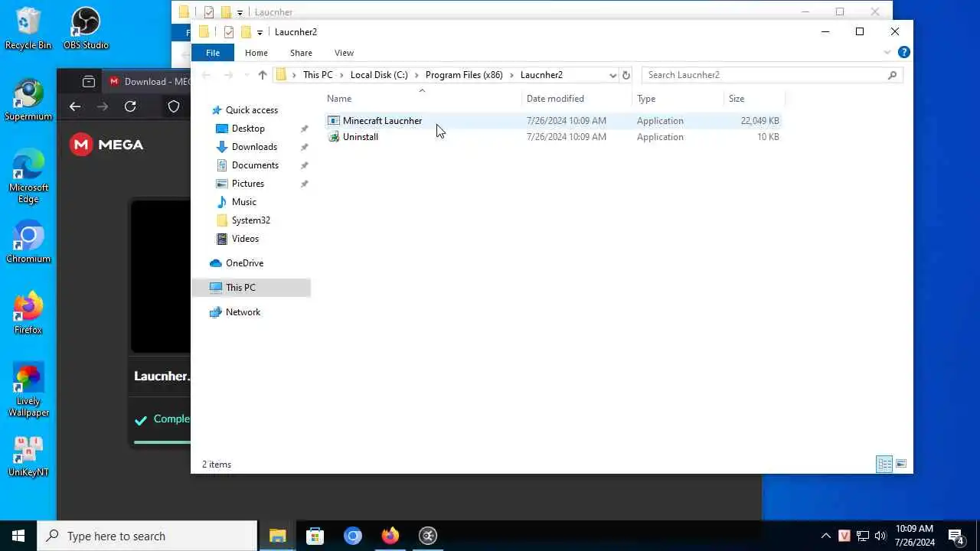
Task: Launch OBS Studio from desktop
Action: click(86, 28)
